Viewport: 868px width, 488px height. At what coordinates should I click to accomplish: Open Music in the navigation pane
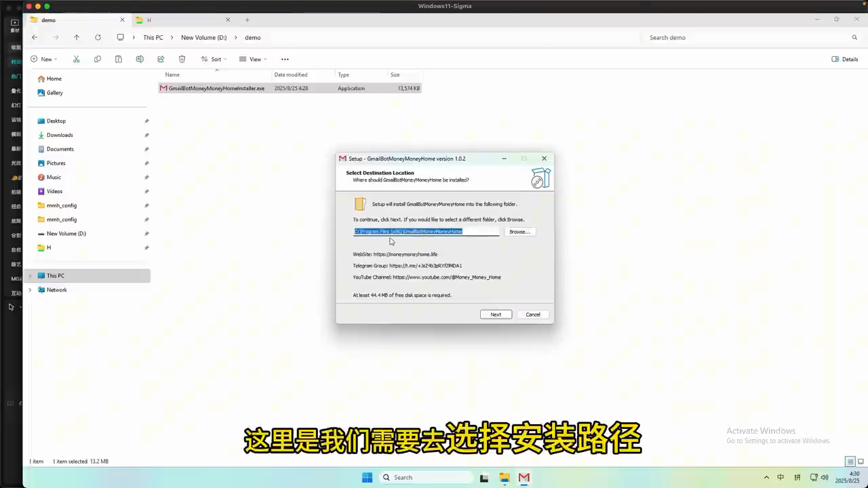click(x=54, y=178)
